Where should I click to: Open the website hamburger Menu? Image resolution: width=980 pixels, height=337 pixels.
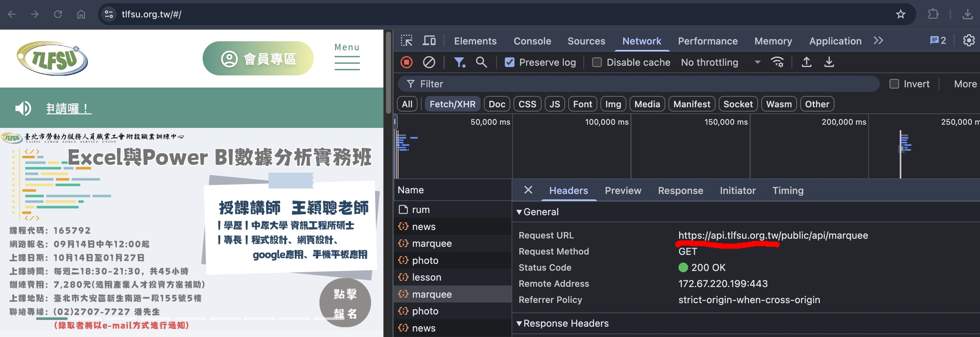(347, 57)
